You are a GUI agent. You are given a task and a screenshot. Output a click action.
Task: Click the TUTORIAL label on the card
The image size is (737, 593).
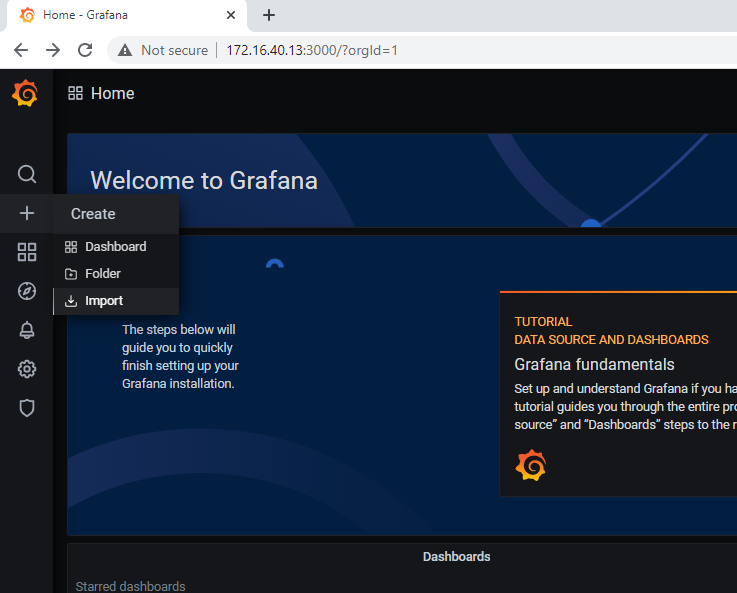coord(543,322)
